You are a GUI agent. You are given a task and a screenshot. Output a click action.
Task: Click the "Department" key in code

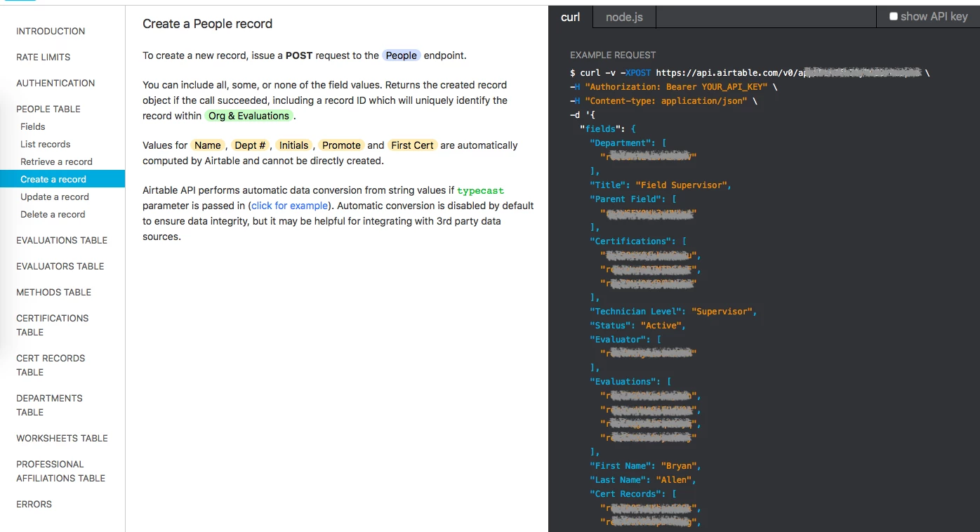[620, 143]
